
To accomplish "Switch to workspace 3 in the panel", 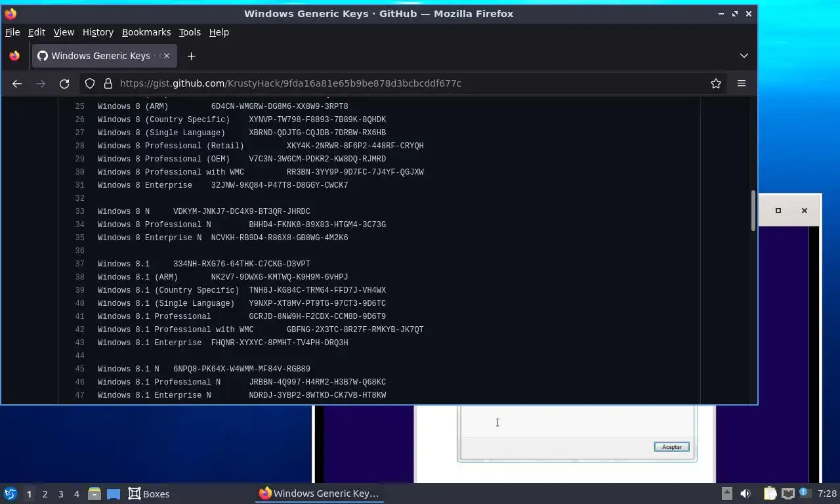I will 60,493.
